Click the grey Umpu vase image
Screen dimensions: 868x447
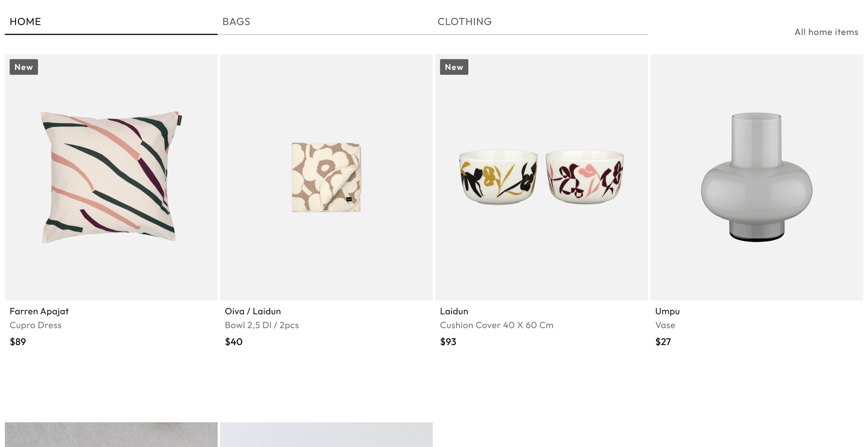[x=756, y=177]
